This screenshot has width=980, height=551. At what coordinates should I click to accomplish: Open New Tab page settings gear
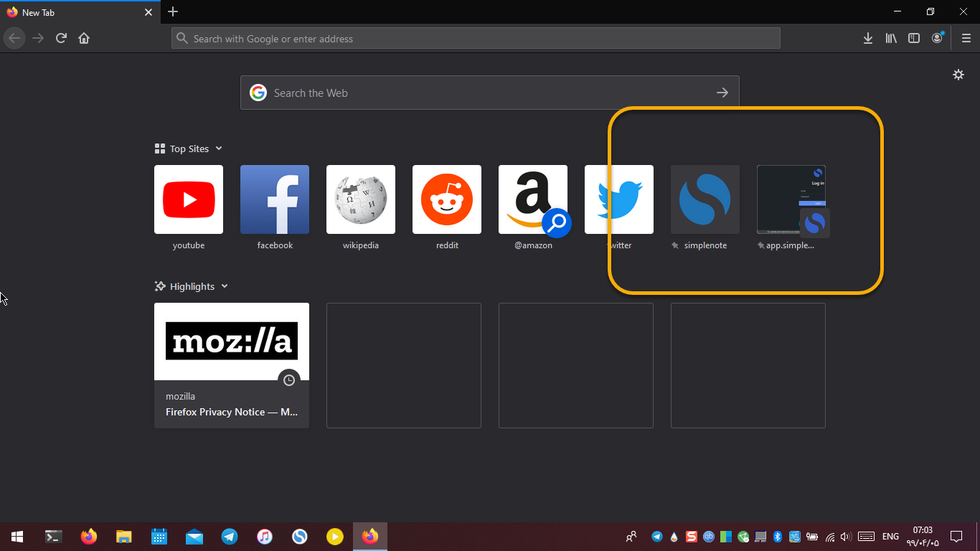coord(958,75)
